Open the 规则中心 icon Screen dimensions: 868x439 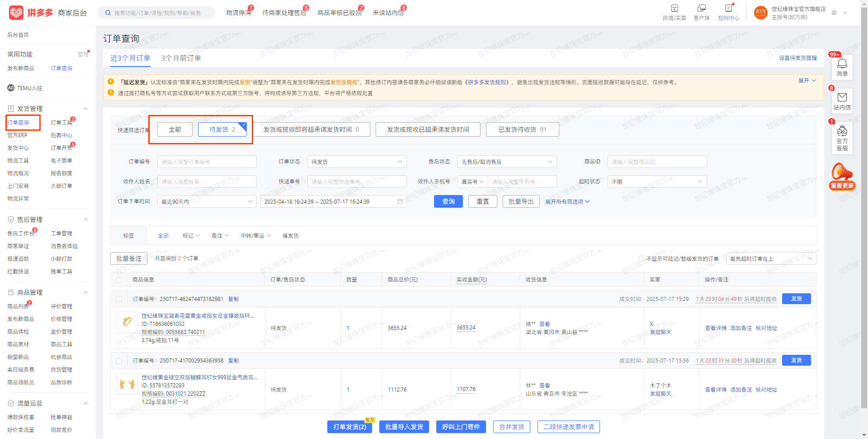(x=728, y=9)
